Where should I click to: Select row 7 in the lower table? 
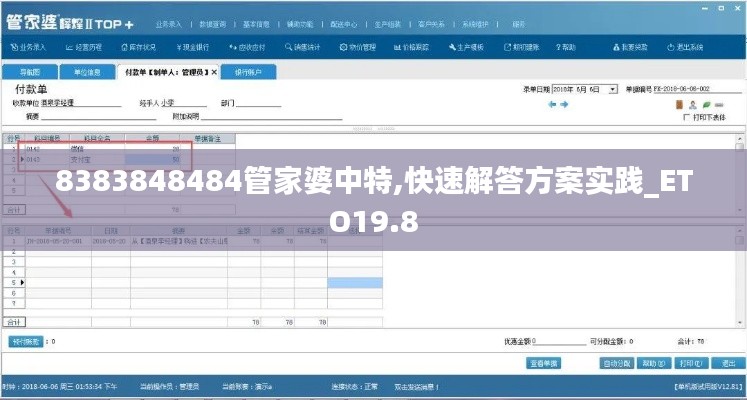(192, 304)
